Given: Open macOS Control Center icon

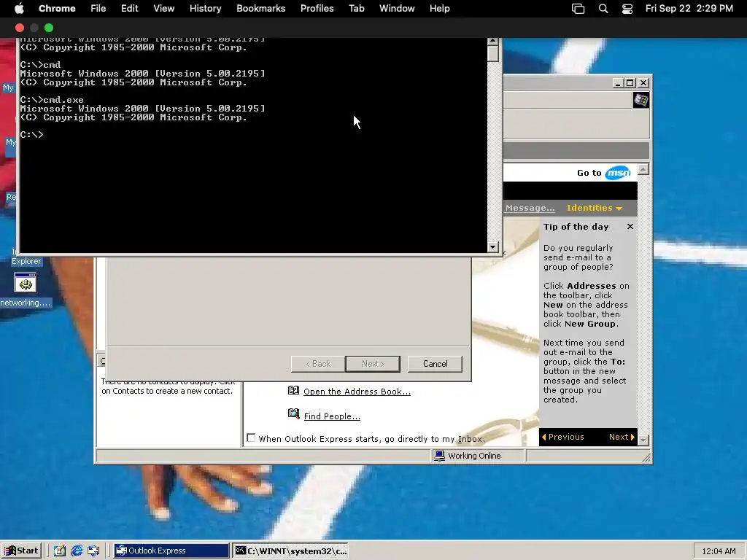Looking at the screenshot, I should point(627,9).
